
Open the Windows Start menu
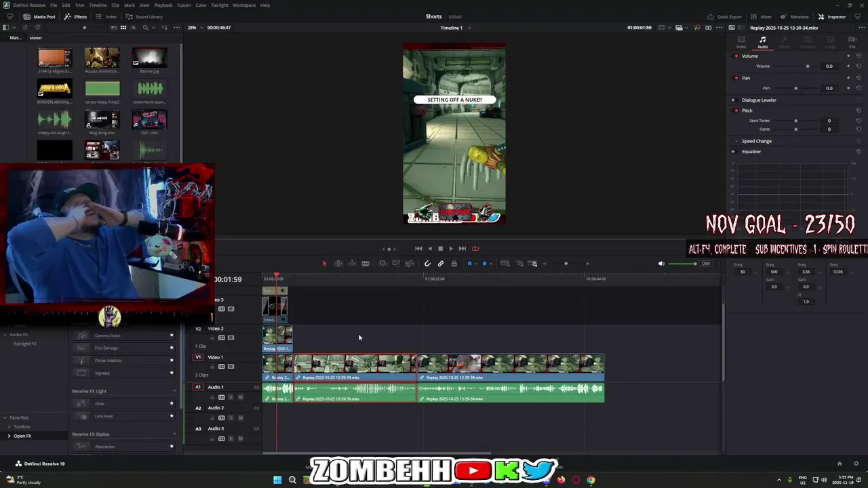pos(277,480)
